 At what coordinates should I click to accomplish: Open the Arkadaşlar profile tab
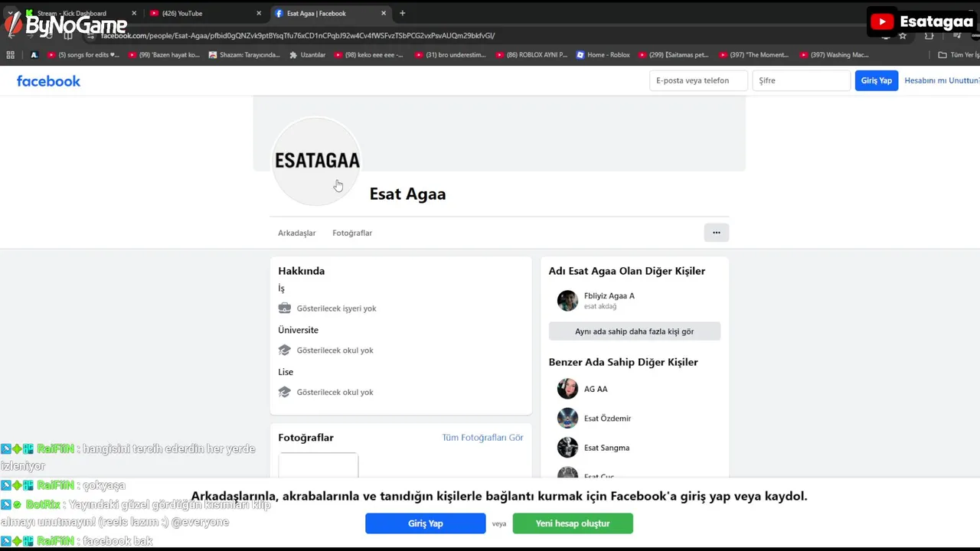pyautogui.click(x=297, y=233)
